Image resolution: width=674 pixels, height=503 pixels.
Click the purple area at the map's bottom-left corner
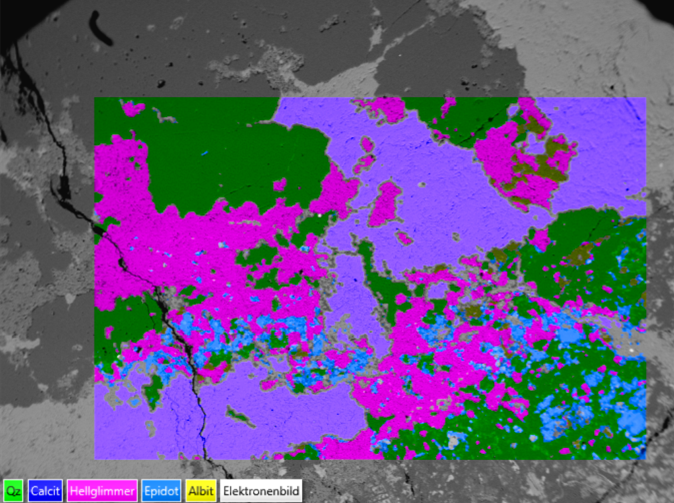point(130,430)
